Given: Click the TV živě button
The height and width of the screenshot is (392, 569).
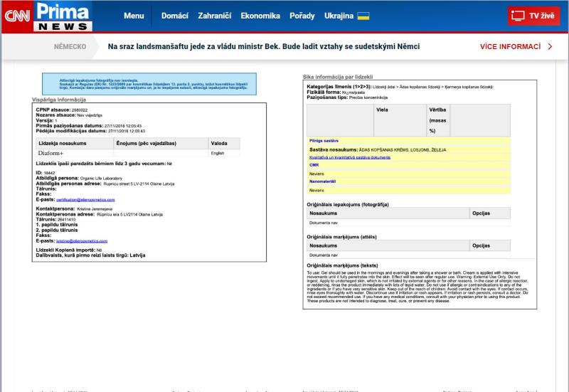Looking at the screenshot, I should (533, 16).
